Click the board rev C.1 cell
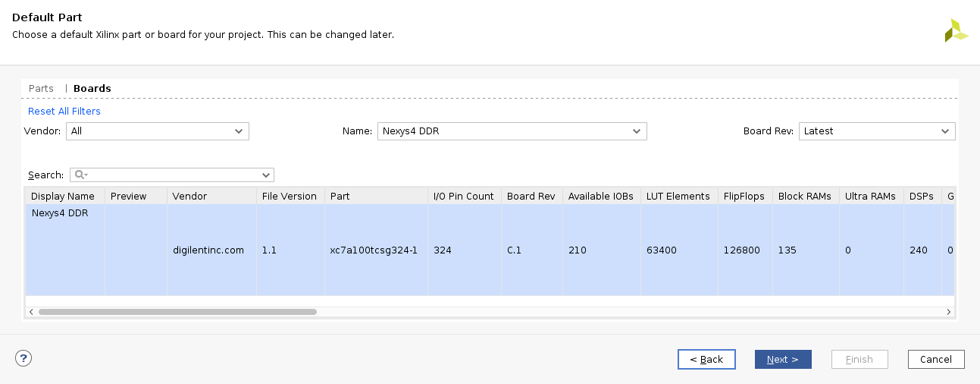 pyautogui.click(x=532, y=250)
